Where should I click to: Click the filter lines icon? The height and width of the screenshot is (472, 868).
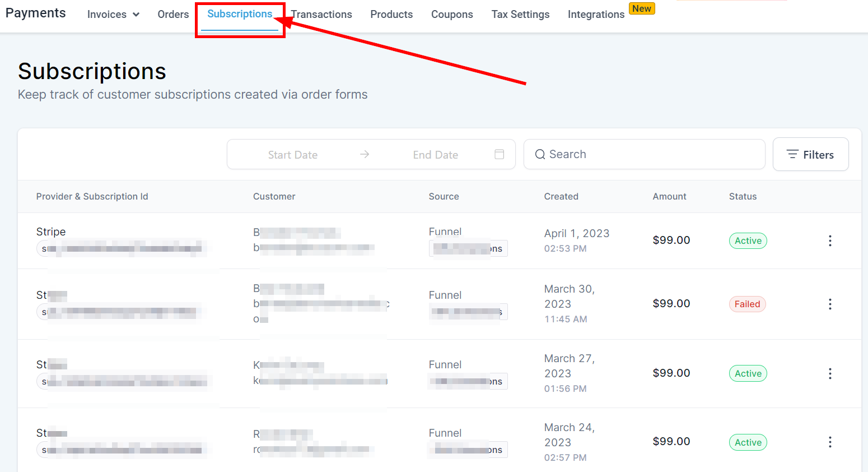[792, 154]
